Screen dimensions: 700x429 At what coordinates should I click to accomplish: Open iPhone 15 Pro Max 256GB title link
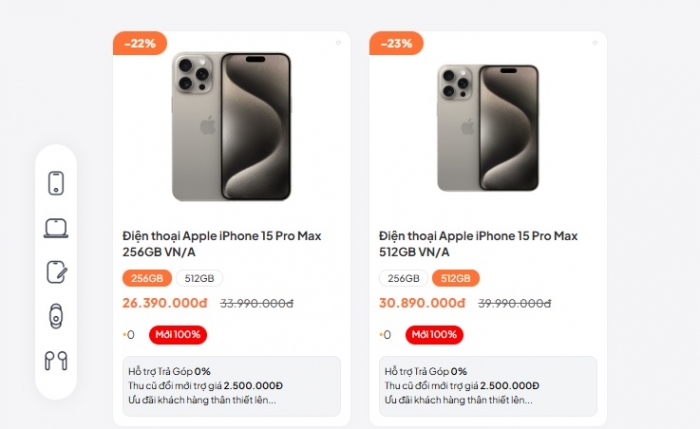(x=221, y=244)
